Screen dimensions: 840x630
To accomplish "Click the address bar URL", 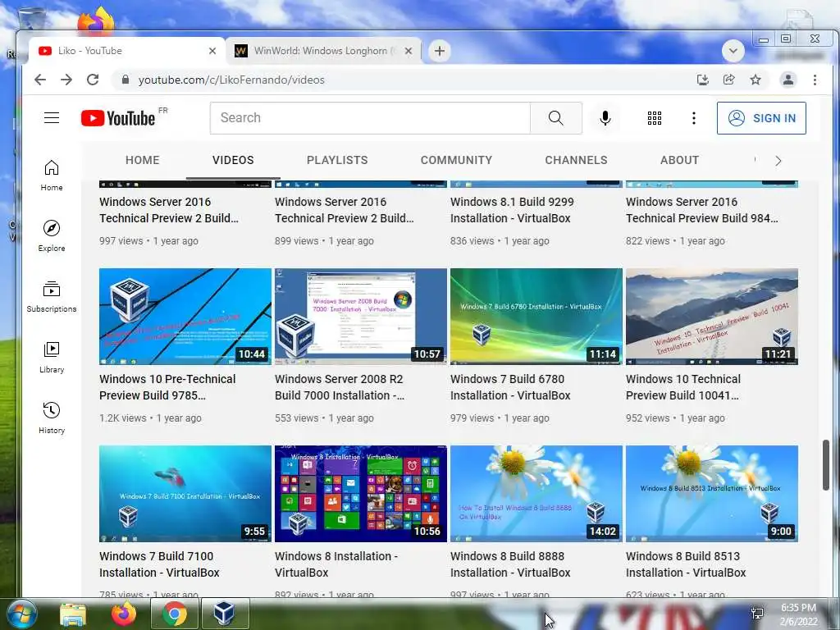I will (x=231, y=80).
